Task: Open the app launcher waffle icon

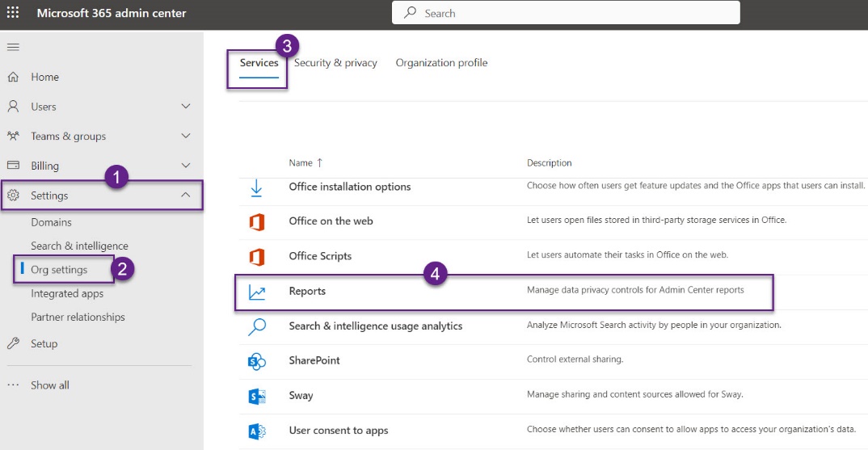Action: (13, 13)
